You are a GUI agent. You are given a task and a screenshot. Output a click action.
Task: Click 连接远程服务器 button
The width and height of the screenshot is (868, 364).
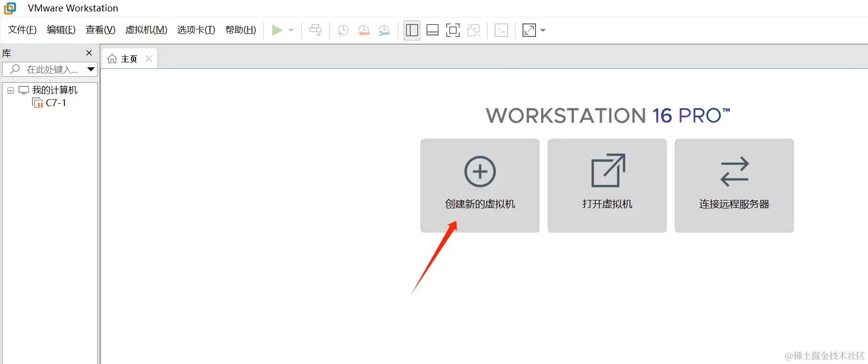click(734, 185)
